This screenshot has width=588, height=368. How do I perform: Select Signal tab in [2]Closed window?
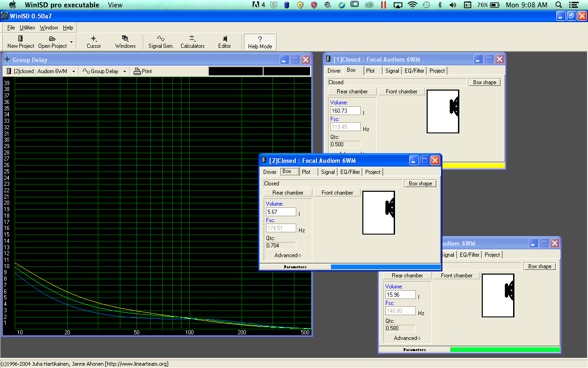[x=328, y=172]
